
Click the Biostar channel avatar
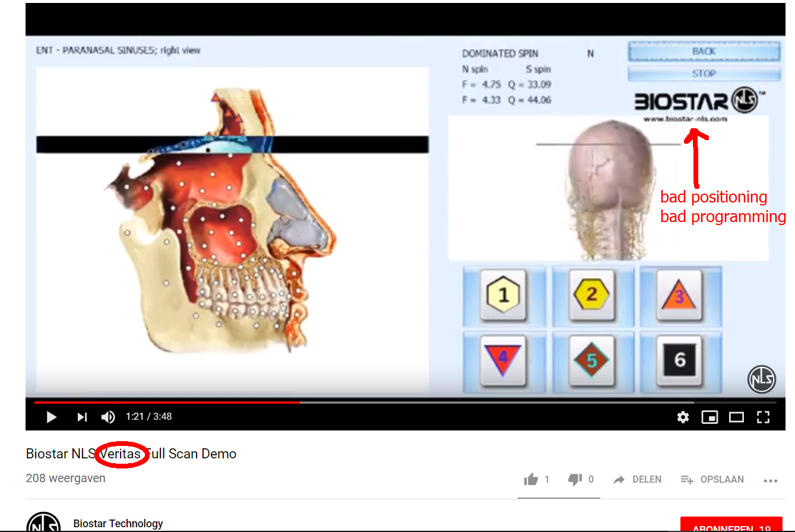44,524
